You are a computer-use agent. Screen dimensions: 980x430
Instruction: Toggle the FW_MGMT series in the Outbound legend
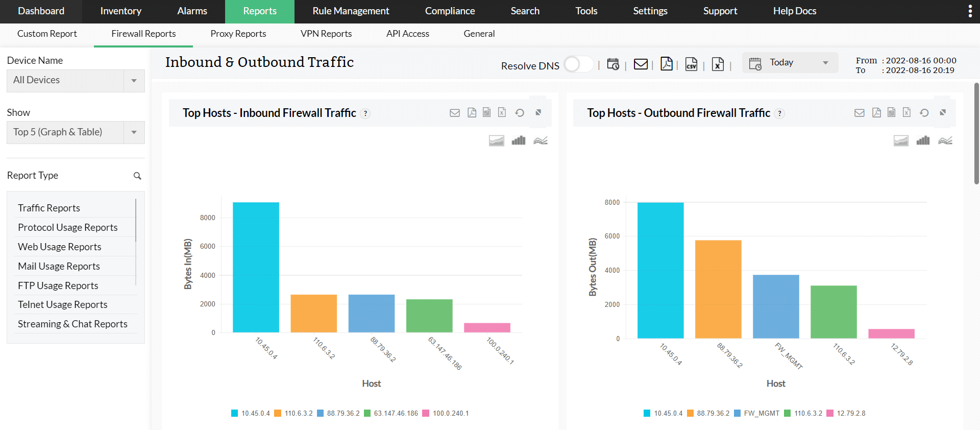click(x=757, y=413)
